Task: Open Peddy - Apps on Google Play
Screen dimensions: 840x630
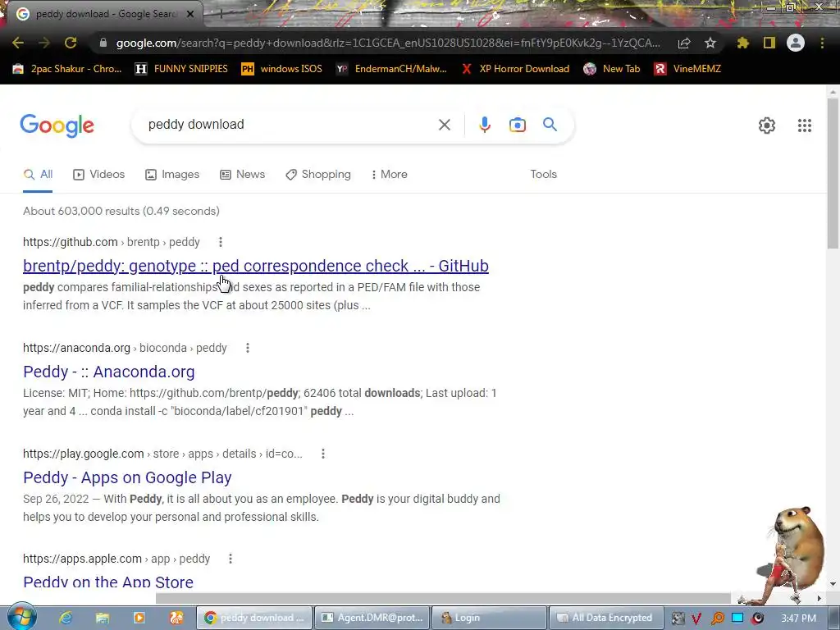Action: click(x=127, y=477)
